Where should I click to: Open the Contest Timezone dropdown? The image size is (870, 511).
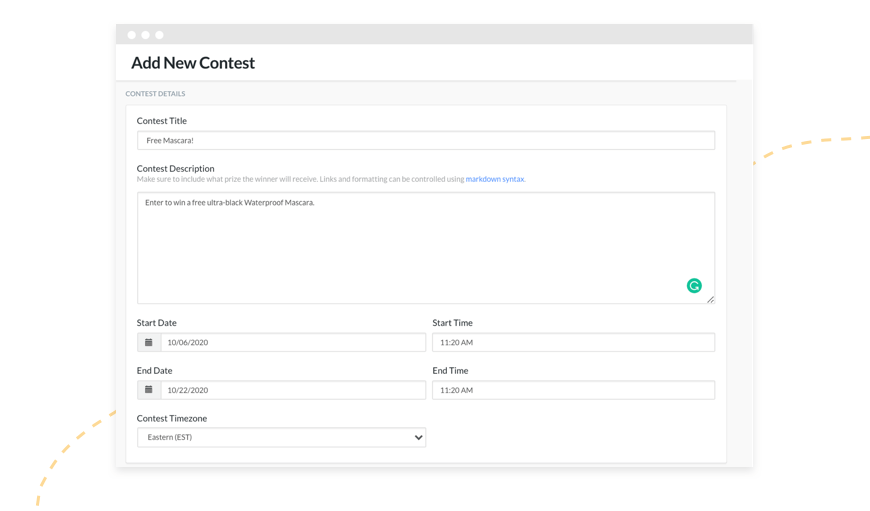tap(281, 437)
